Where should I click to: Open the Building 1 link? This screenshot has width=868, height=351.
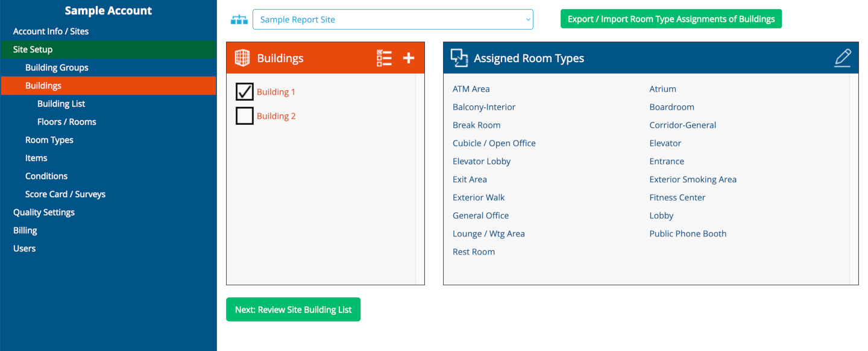pos(276,92)
